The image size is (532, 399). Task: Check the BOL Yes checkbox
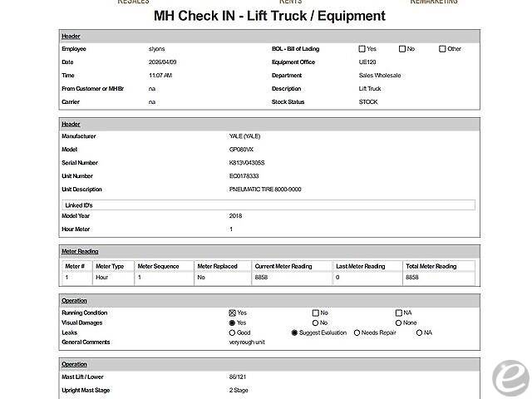[x=362, y=49]
